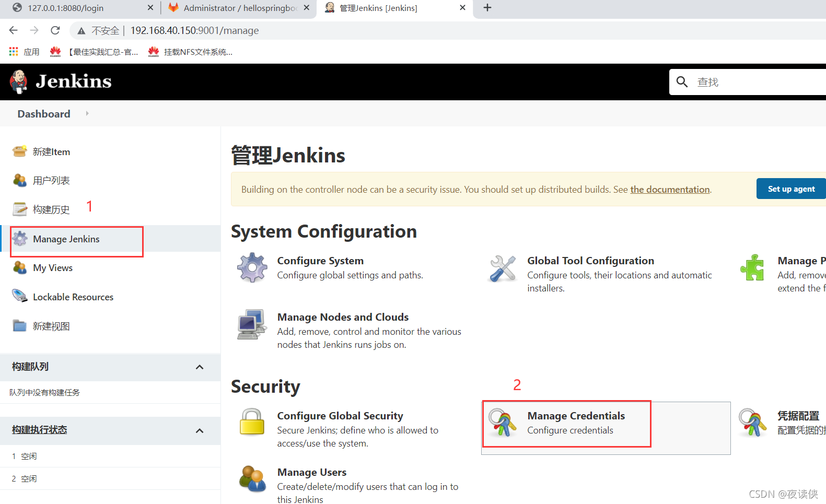Click the 用户列表 people icon
Screen dimensions: 826x504
tap(20, 180)
